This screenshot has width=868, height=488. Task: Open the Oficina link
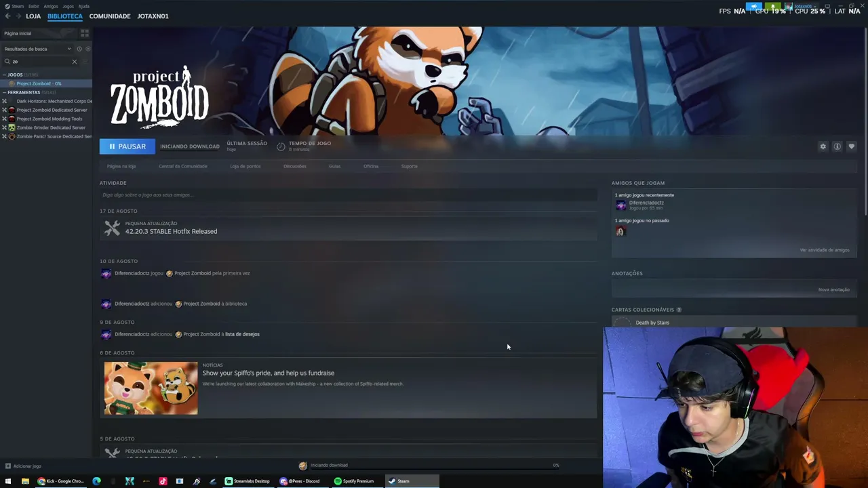[x=370, y=166]
